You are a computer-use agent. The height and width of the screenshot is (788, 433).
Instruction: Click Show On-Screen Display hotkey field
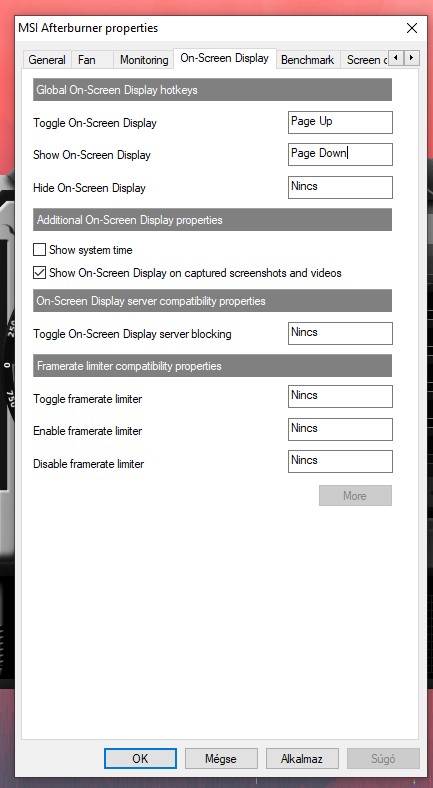pyautogui.click(x=340, y=154)
